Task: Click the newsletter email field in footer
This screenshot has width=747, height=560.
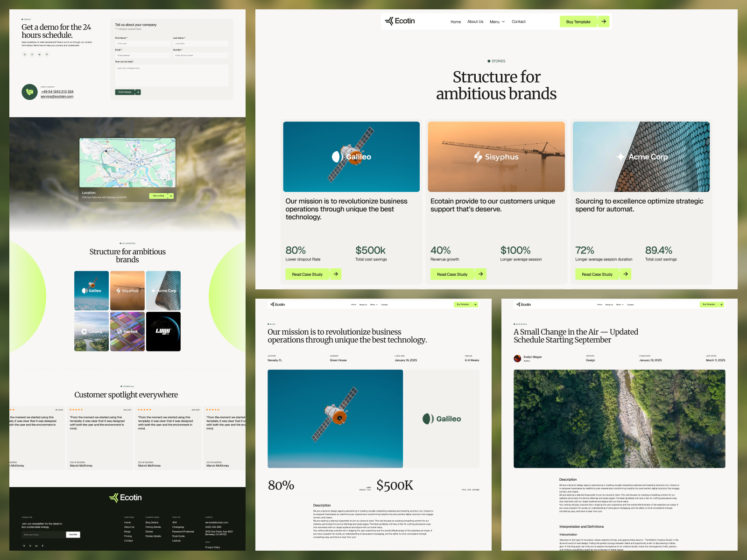Action: point(43,534)
